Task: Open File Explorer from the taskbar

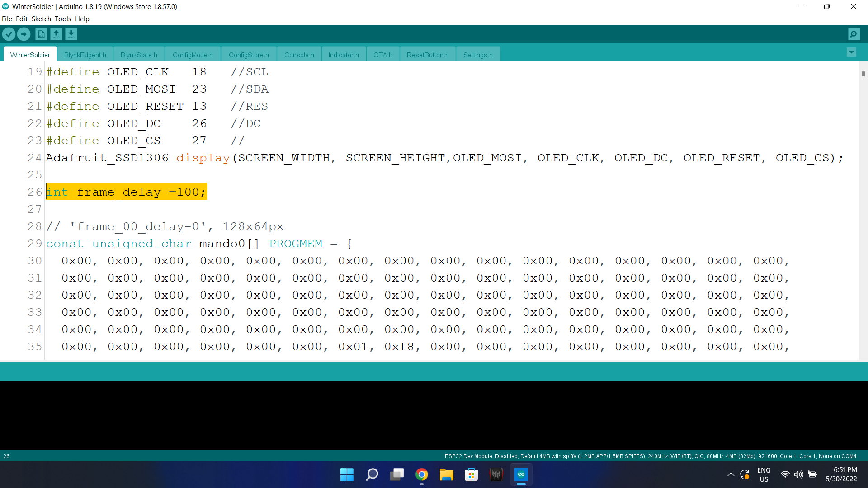Action: tap(447, 474)
